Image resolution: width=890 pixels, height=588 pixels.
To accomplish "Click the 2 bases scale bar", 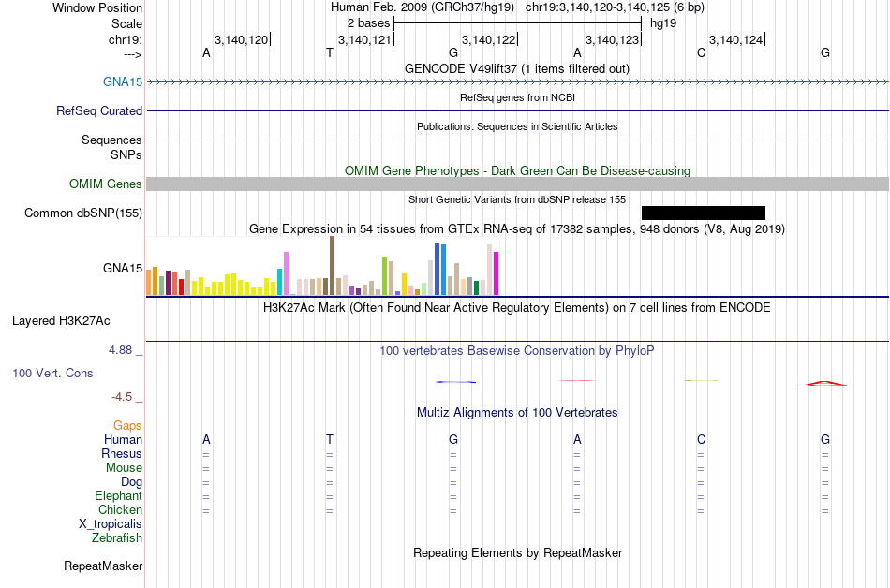I will click(x=517, y=23).
